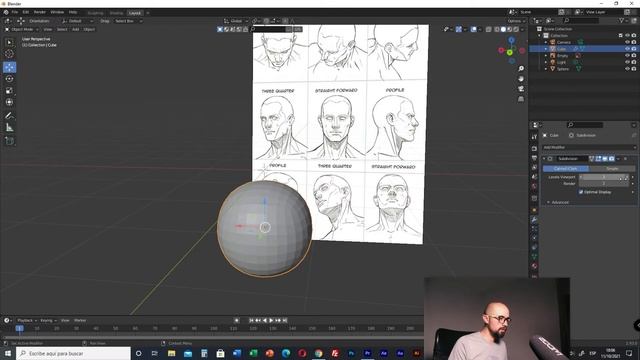
Task: Disable Sphere in renders camera icon
Action: point(634,69)
